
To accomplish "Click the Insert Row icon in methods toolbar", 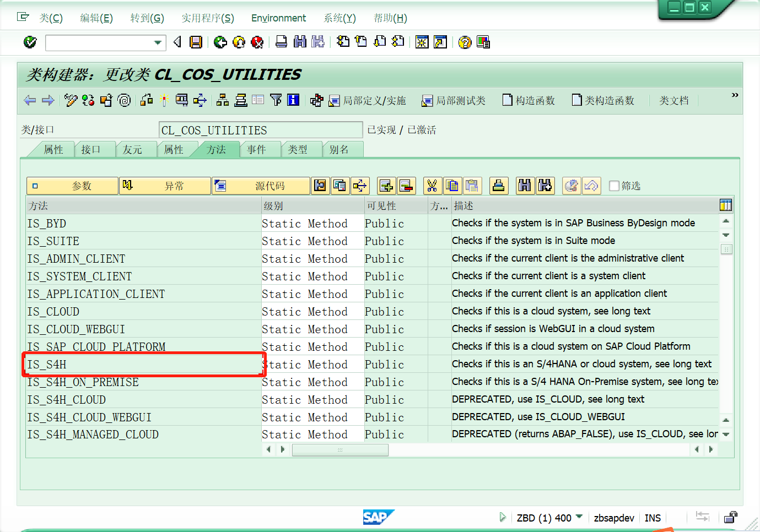I will click(386, 186).
